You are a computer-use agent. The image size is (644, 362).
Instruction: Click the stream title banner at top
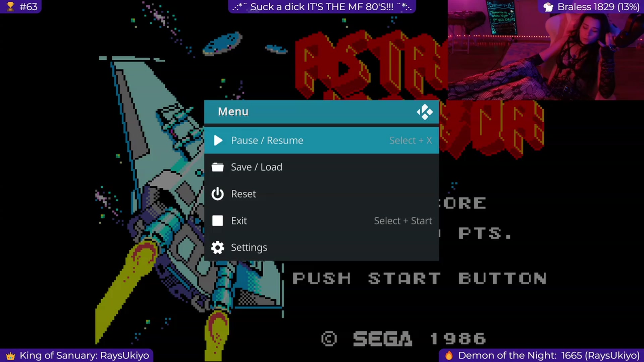click(x=322, y=7)
